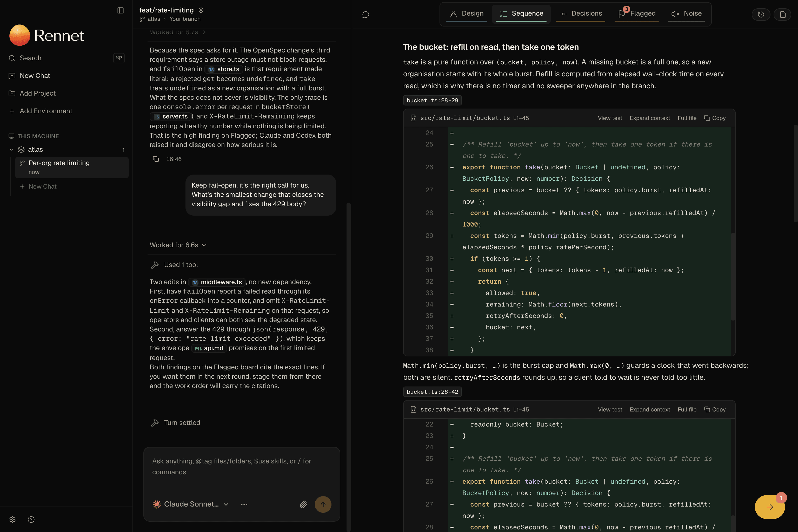Click the chat bubble icon in right pane
Image resolution: width=798 pixels, height=532 pixels.
pos(365,15)
